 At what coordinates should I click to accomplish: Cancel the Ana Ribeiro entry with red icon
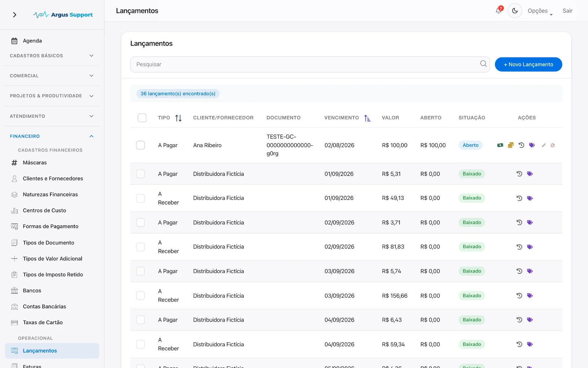coord(553,145)
